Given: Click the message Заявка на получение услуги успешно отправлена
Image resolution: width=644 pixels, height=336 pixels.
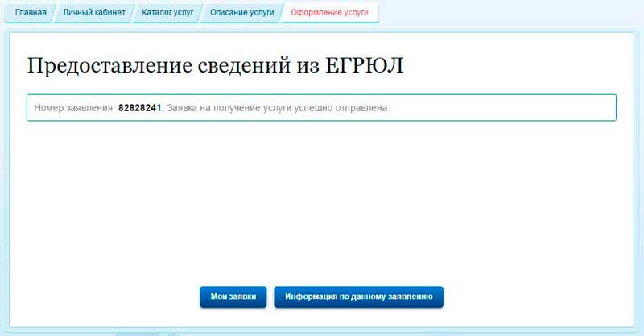Looking at the screenshot, I should click(278, 108).
